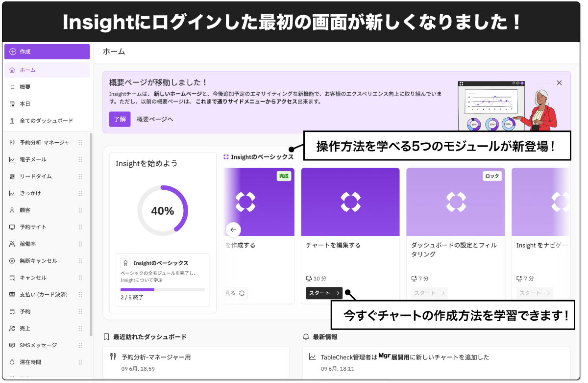This screenshot has width=588, height=383.
Task: Click the 売上 sales icon
Action: 12,329
